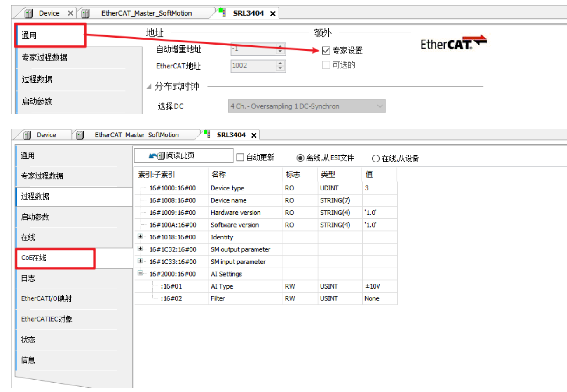Close the SRL3404 tab in upper window

pyautogui.click(x=273, y=14)
